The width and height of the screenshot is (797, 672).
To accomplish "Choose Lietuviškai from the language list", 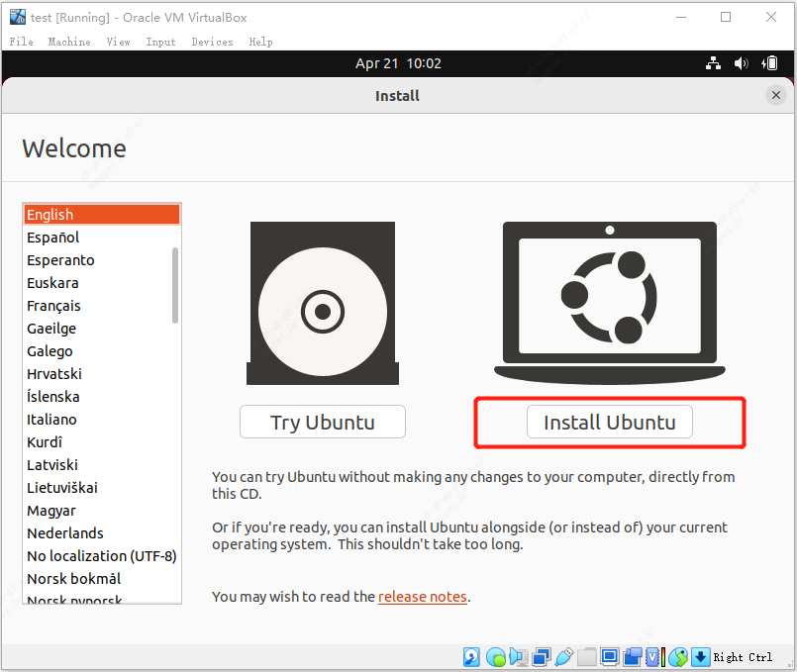I will click(x=102, y=488).
